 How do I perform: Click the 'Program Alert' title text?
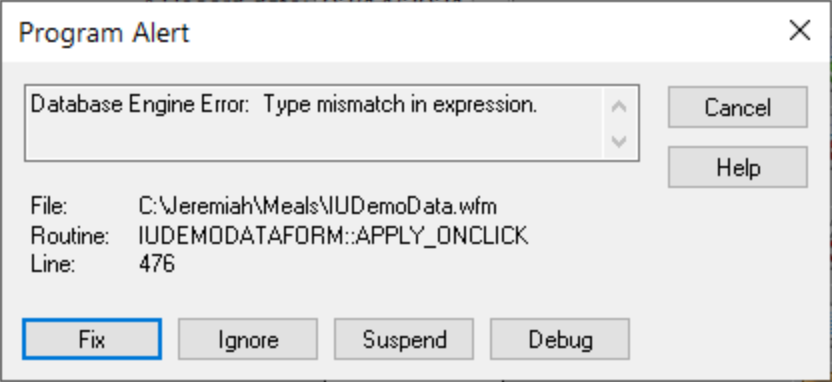(x=104, y=33)
